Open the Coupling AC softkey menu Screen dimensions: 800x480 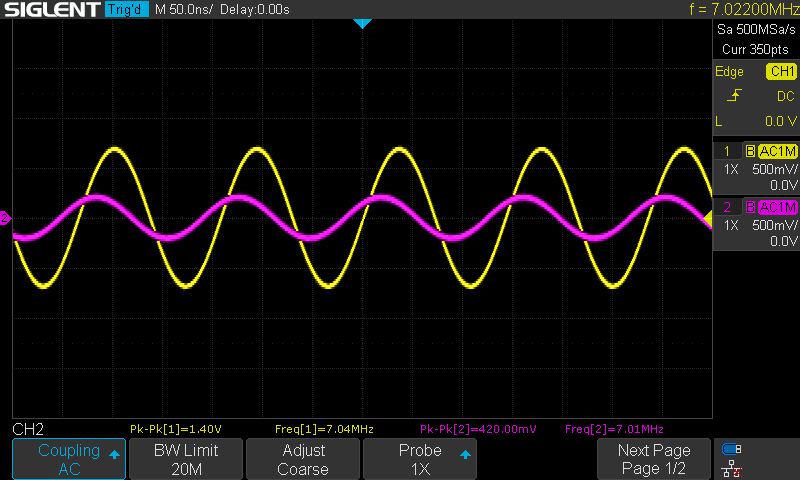69,459
